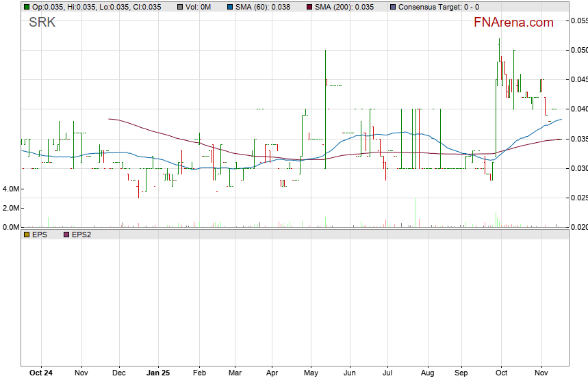Select the SRK ticker label

click(x=42, y=23)
